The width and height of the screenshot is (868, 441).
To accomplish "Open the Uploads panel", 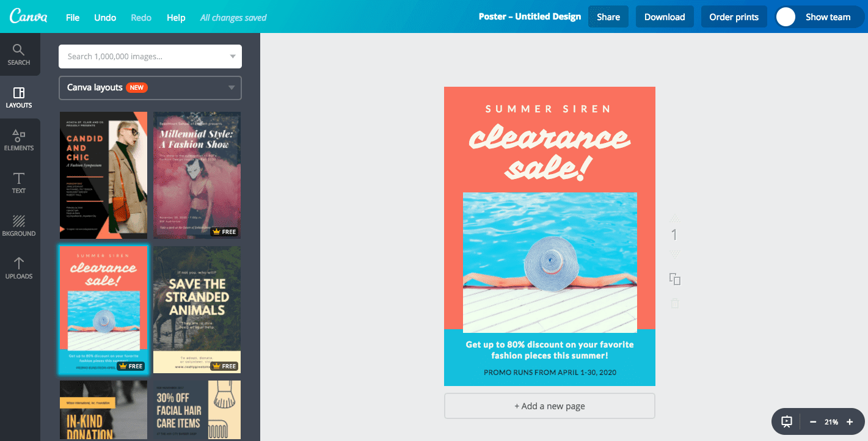I will pos(19,268).
